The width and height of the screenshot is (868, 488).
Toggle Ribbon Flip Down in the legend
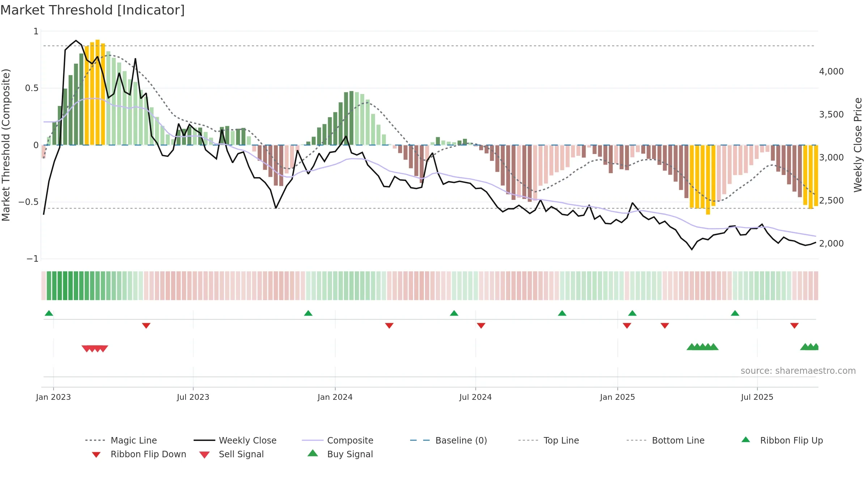(139, 454)
